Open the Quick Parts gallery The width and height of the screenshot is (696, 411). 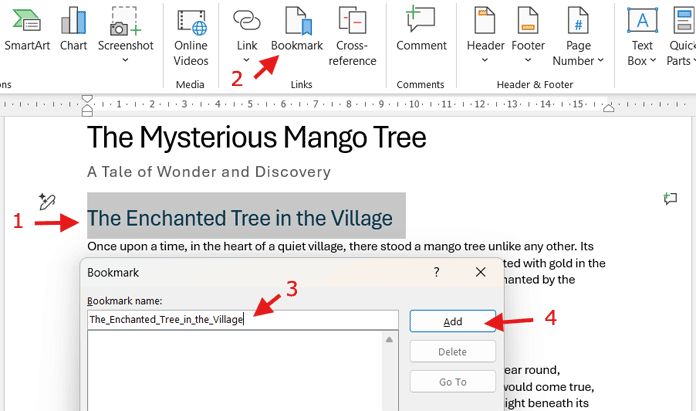tap(682, 37)
